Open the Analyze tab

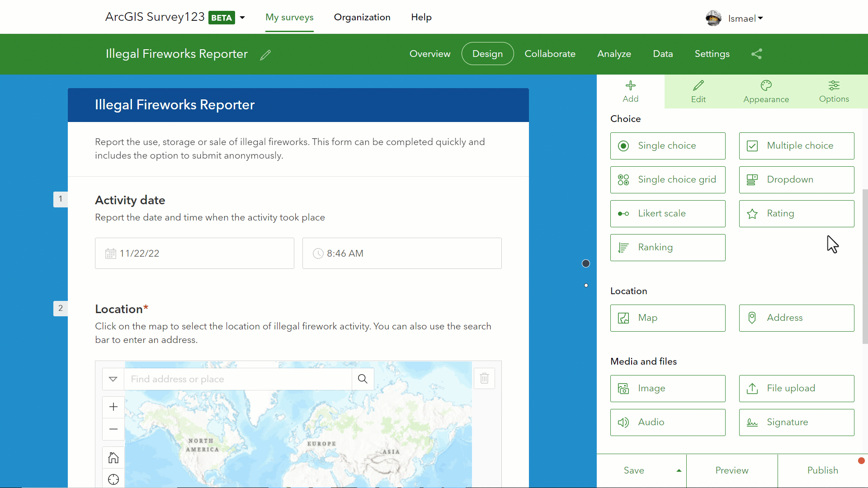(x=614, y=54)
